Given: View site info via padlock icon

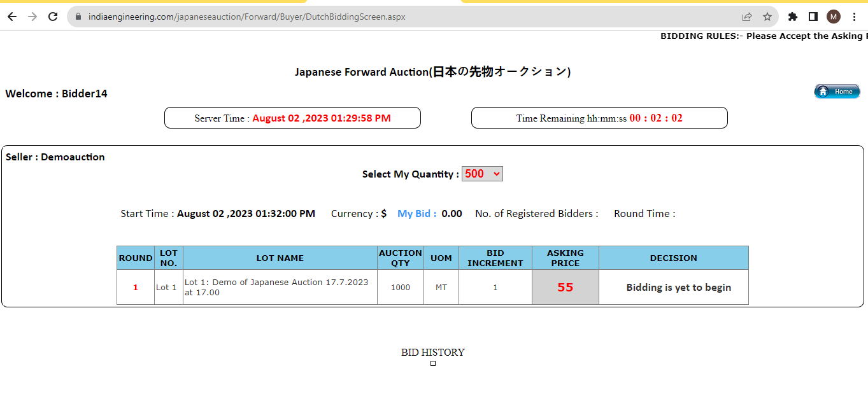Looking at the screenshot, I should pos(79,17).
